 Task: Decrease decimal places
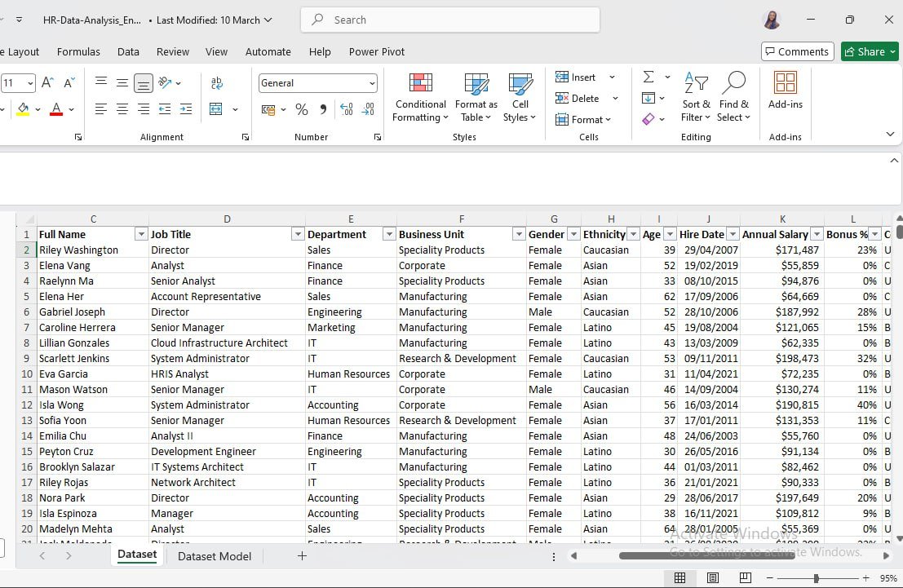point(368,109)
